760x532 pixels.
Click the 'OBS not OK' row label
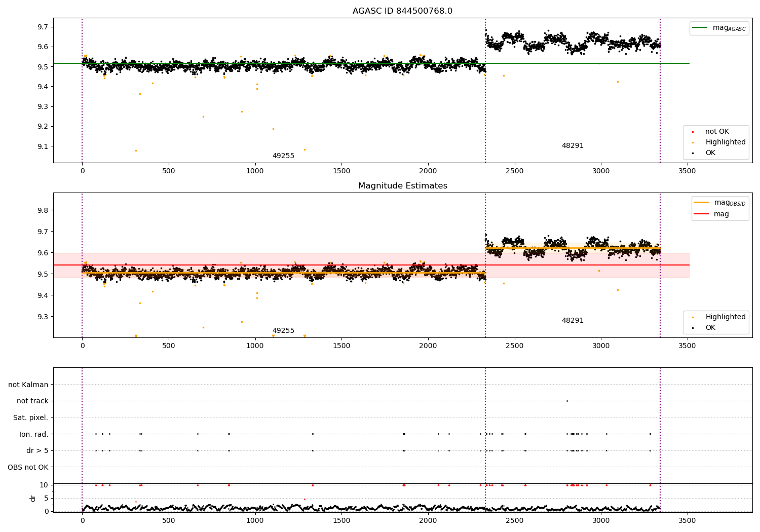[x=28, y=467]
